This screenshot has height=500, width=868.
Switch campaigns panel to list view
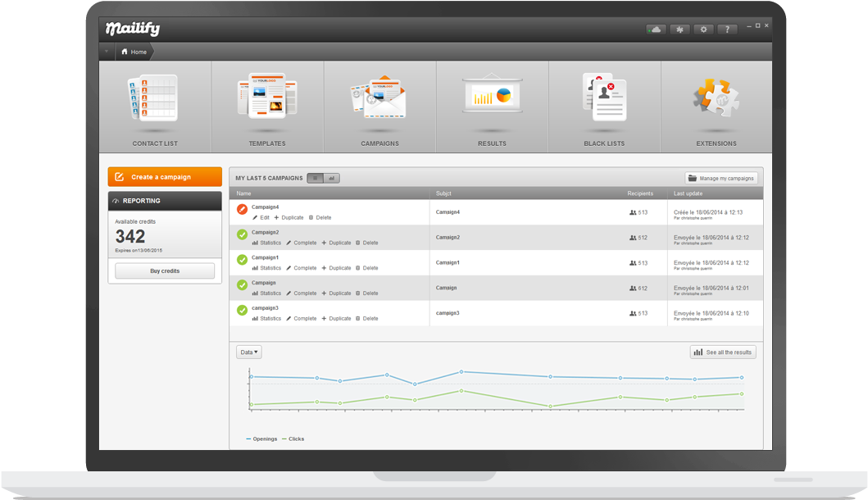coord(316,178)
